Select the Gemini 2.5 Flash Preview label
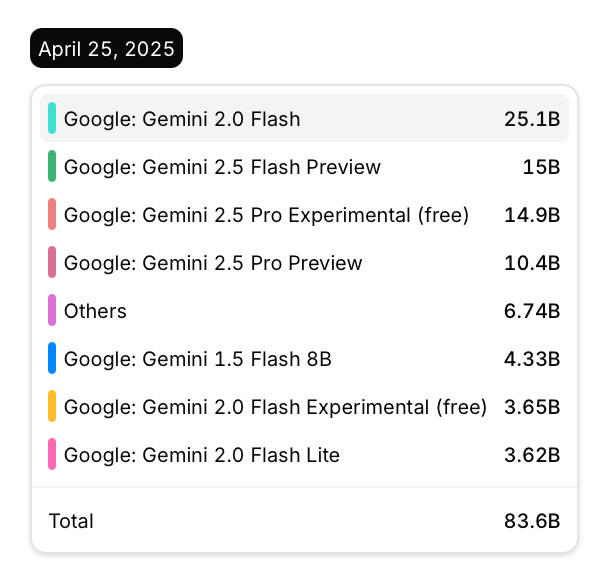This screenshot has width=614, height=584. [222, 167]
